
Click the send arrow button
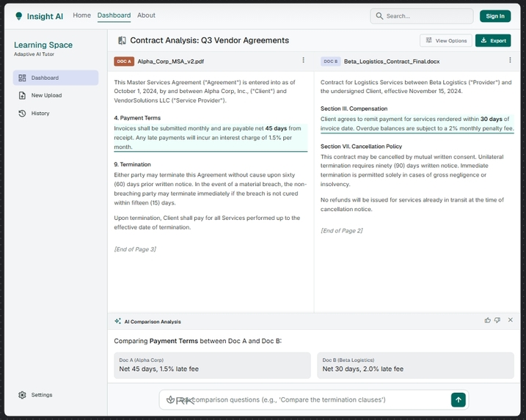459,399
